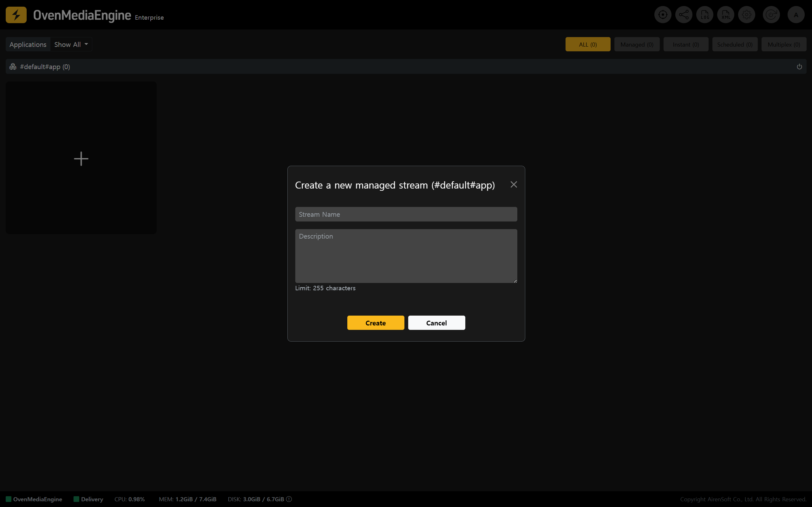Select the ALL (0) filter tab
This screenshot has width=812, height=507.
tap(587, 44)
